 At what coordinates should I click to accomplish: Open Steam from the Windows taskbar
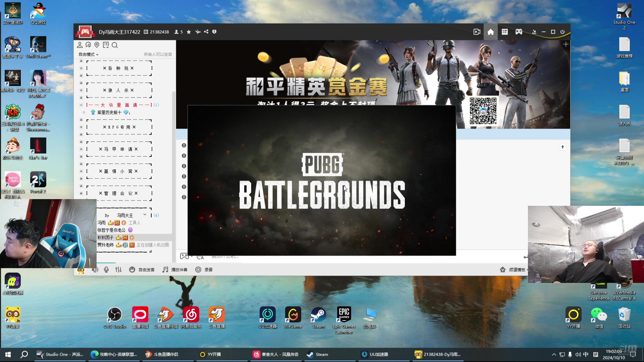click(318, 354)
